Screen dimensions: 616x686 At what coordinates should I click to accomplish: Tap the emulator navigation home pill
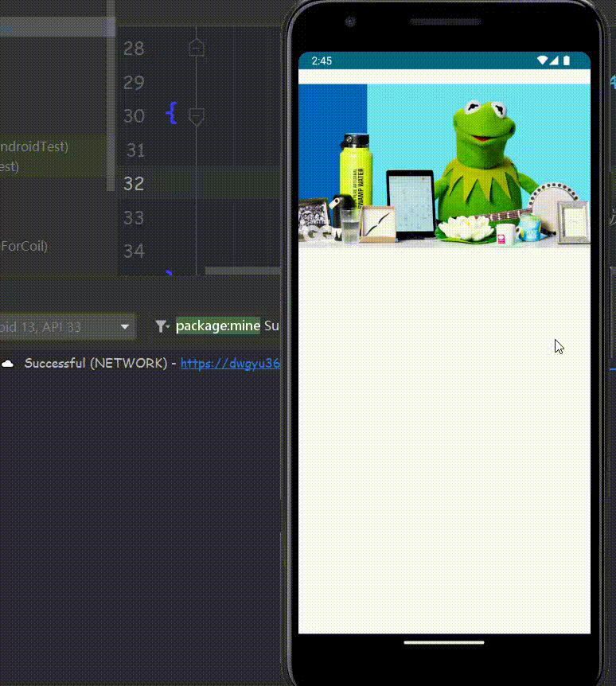tap(443, 642)
